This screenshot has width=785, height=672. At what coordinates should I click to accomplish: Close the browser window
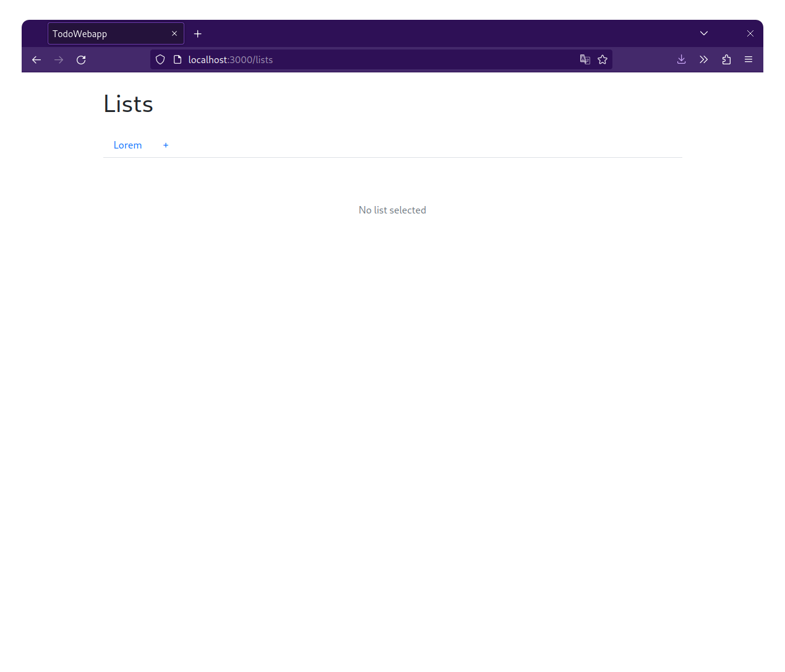(750, 33)
